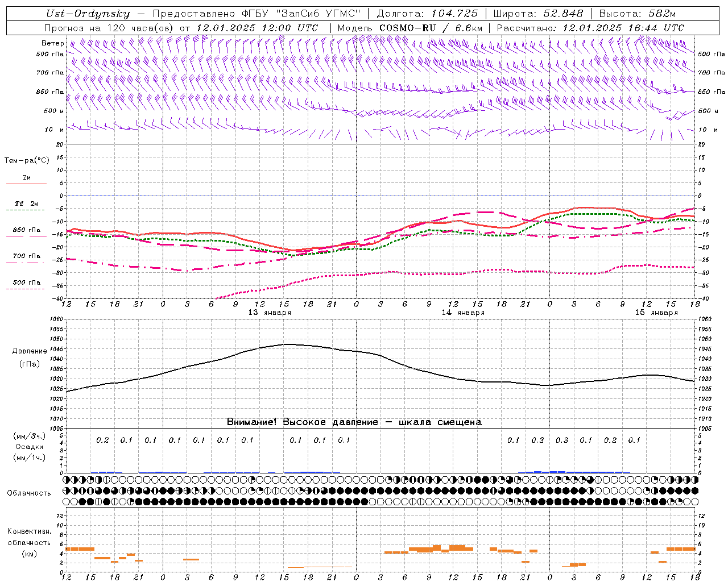The image size is (728, 582).
Task: Click the Долгота: 104.725 field
Action: [x=427, y=14]
